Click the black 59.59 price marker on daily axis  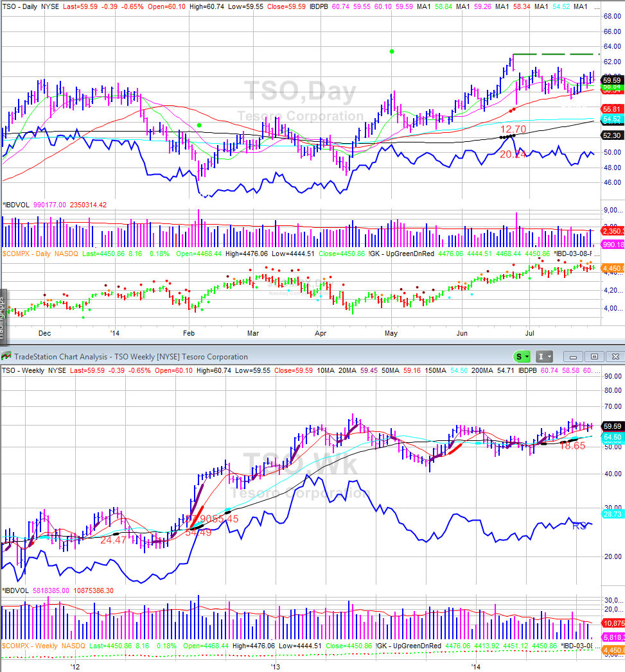pos(612,80)
